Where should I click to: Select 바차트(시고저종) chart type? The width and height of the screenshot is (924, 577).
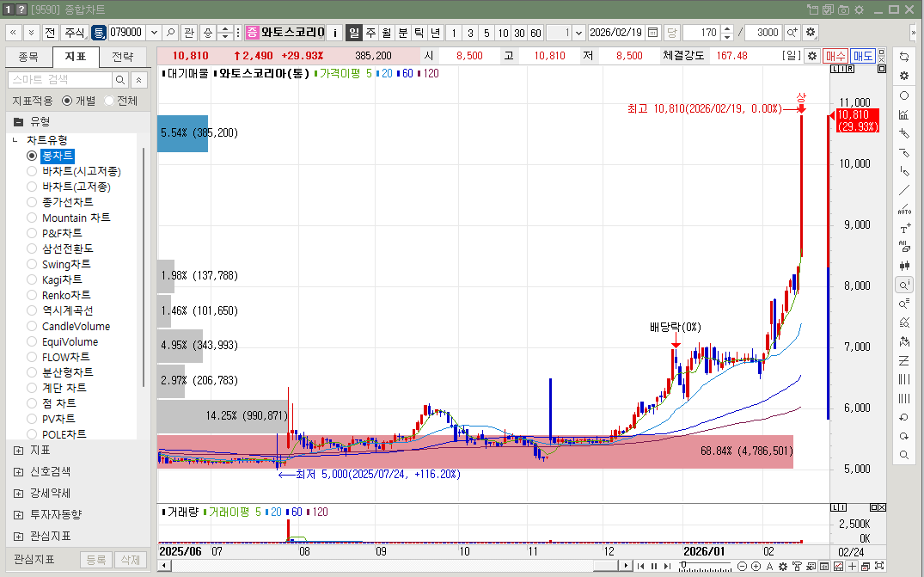(32, 171)
